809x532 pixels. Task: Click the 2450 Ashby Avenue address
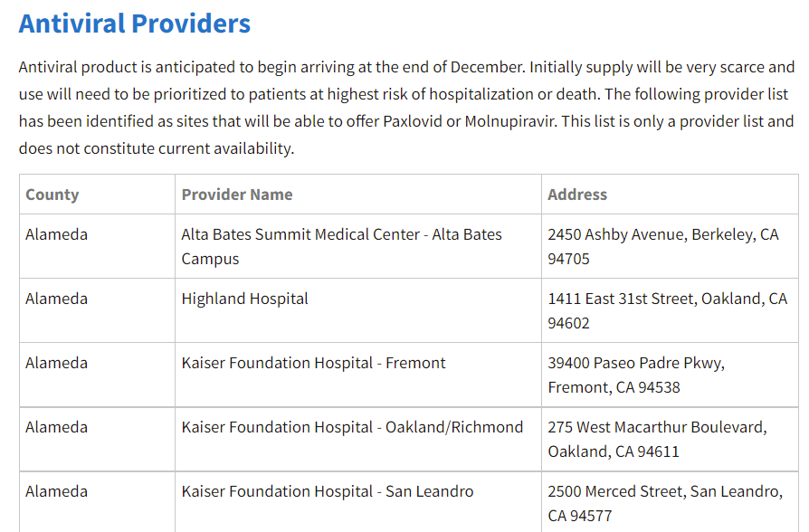[x=663, y=247]
